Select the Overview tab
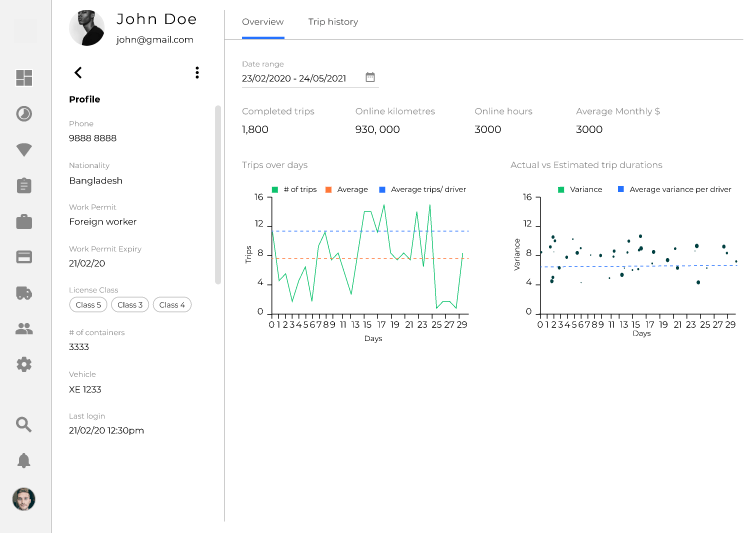The image size is (755, 533). [x=263, y=22]
